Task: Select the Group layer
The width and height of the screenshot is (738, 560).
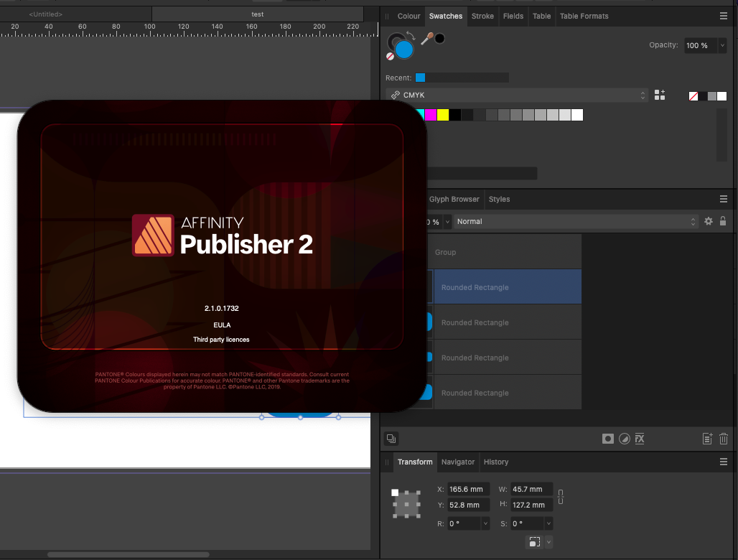Action: [x=504, y=252]
